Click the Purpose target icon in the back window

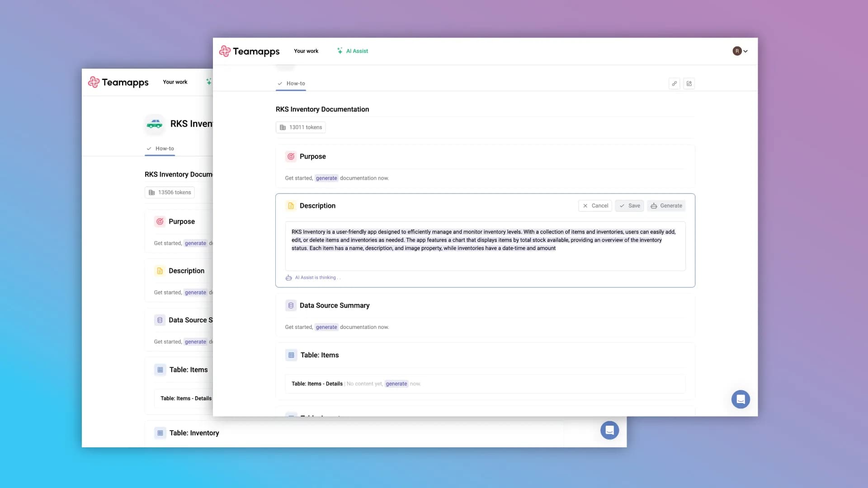[x=160, y=221]
